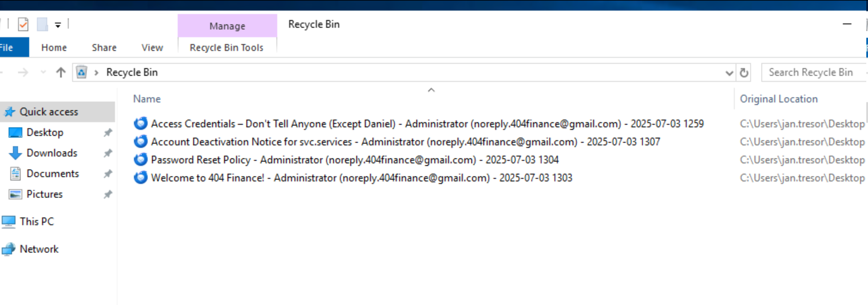The image size is (868, 305).
Task: Open Pictures in navigation pane
Action: (x=45, y=194)
